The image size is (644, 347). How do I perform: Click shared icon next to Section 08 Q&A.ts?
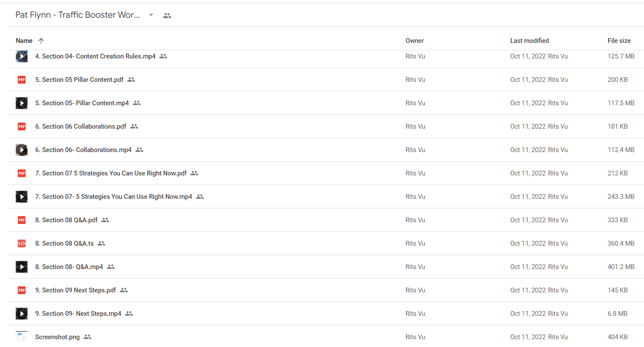tap(101, 243)
